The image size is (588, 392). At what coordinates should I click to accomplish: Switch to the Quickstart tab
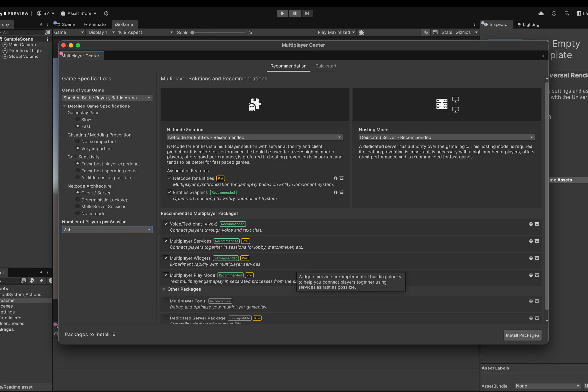[326, 66]
